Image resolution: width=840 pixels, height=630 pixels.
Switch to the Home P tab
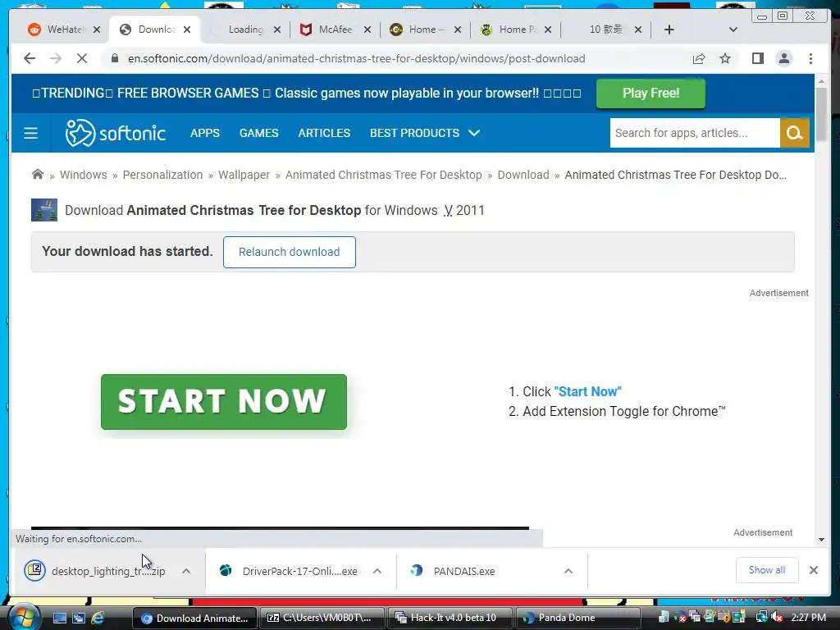pyautogui.click(x=515, y=30)
